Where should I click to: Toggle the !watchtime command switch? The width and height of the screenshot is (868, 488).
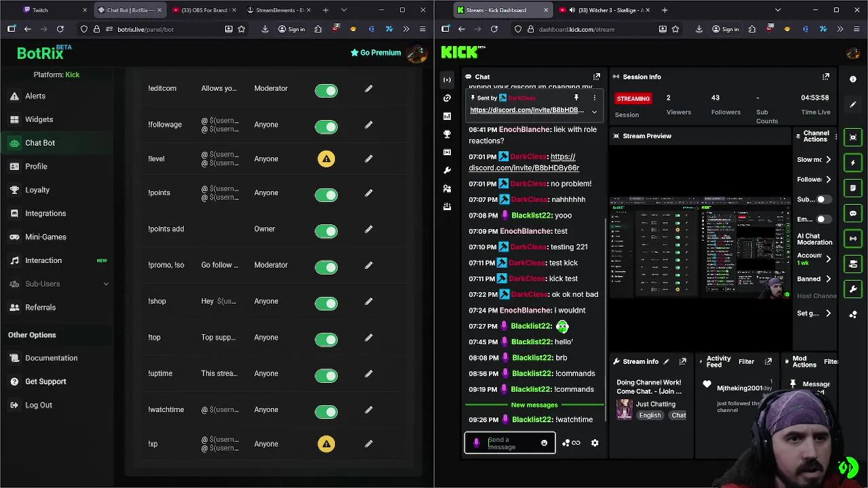pyautogui.click(x=326, y=411)
